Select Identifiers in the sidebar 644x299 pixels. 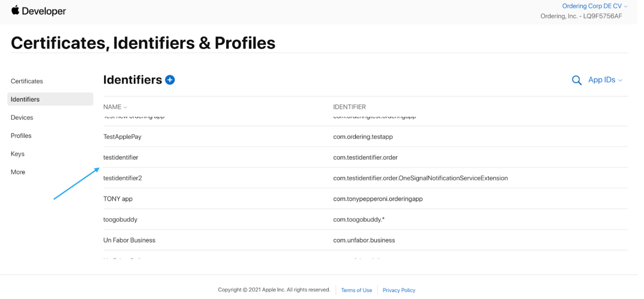[50, 99]
